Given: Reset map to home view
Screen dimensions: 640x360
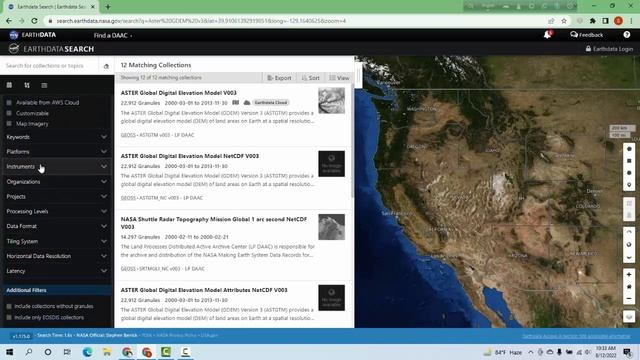Looking at the screenshot, I should click(629, 287).
